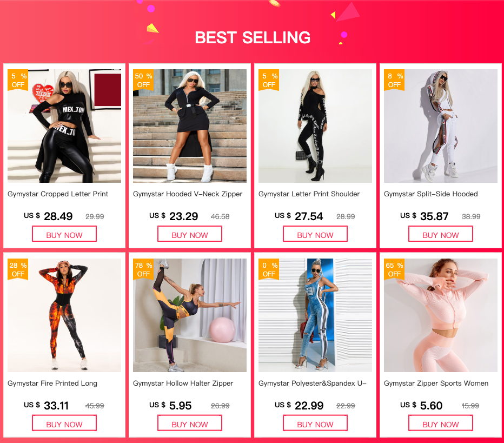Click the 65% OFF discount badge
The width and height of the screenshot is (504, 443).
click(x=394, y=269)
